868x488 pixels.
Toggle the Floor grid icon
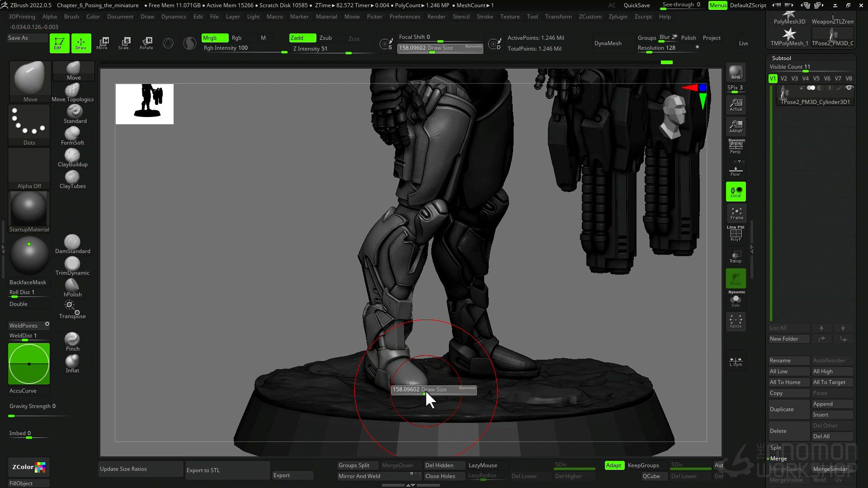pos(736,171)
